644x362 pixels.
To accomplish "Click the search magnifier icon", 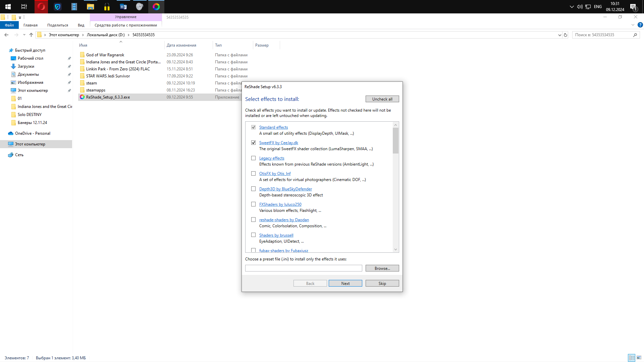I will pos(635,35).
